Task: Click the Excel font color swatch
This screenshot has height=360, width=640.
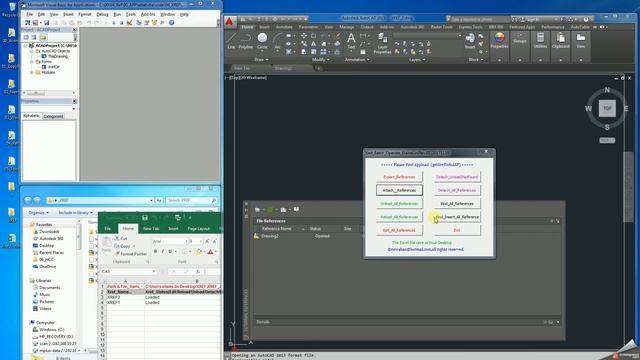Action: point(211,252)
